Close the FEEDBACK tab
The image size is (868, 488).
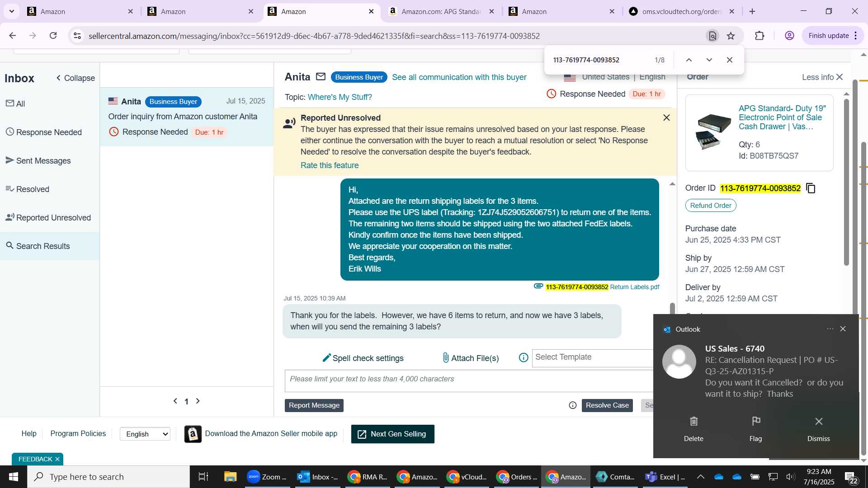pyautogui.click(x=57, y=459)
